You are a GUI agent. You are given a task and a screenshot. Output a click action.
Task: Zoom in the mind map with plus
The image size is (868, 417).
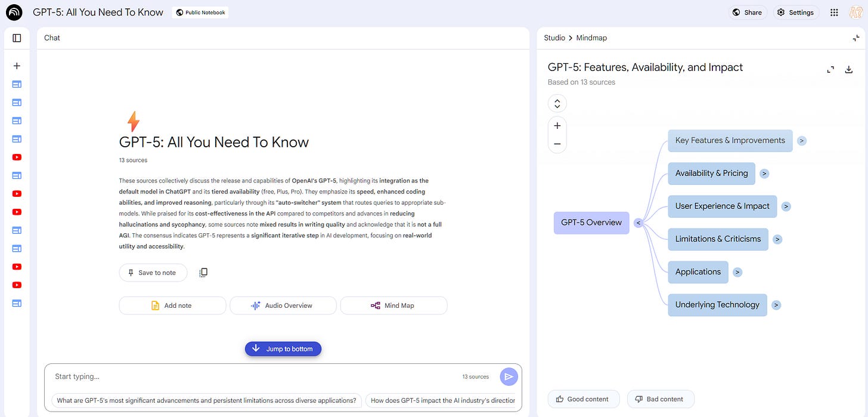(x=557, y=126)
